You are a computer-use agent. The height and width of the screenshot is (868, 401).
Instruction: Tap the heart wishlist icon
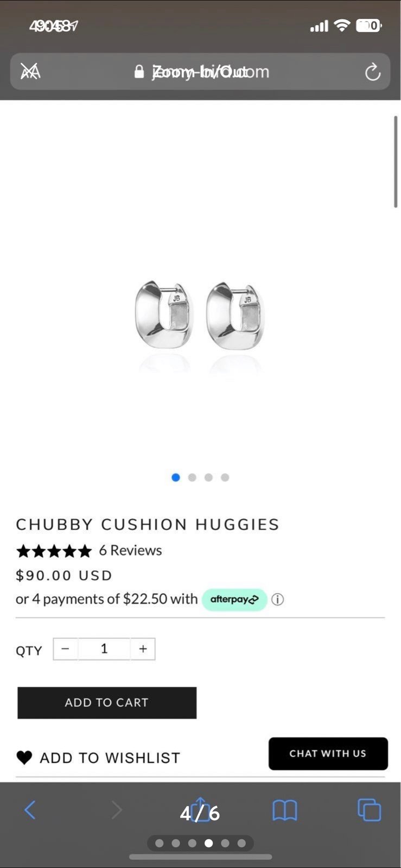tap(24, 757)
